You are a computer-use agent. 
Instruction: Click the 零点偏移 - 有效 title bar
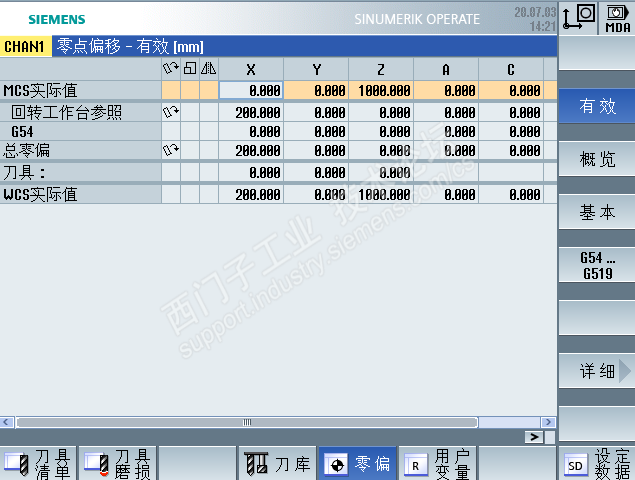point(305,46)
